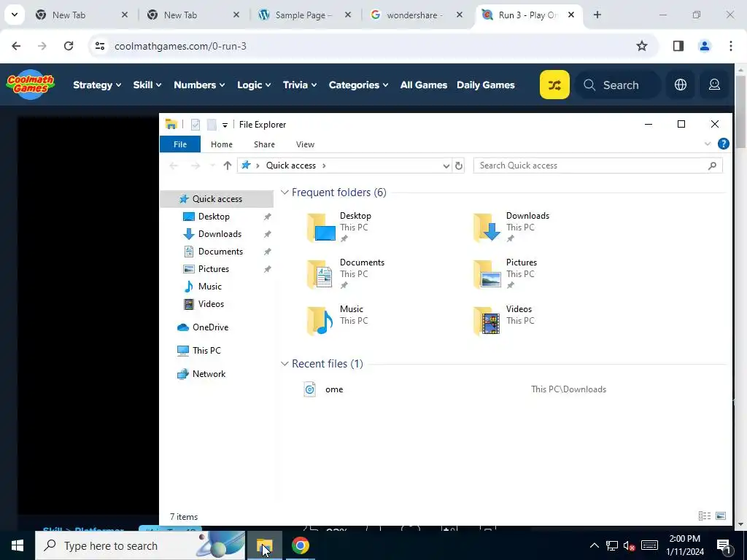Go back in Chrome
This screenshot has height=560, width=747.
pos(16,46)
